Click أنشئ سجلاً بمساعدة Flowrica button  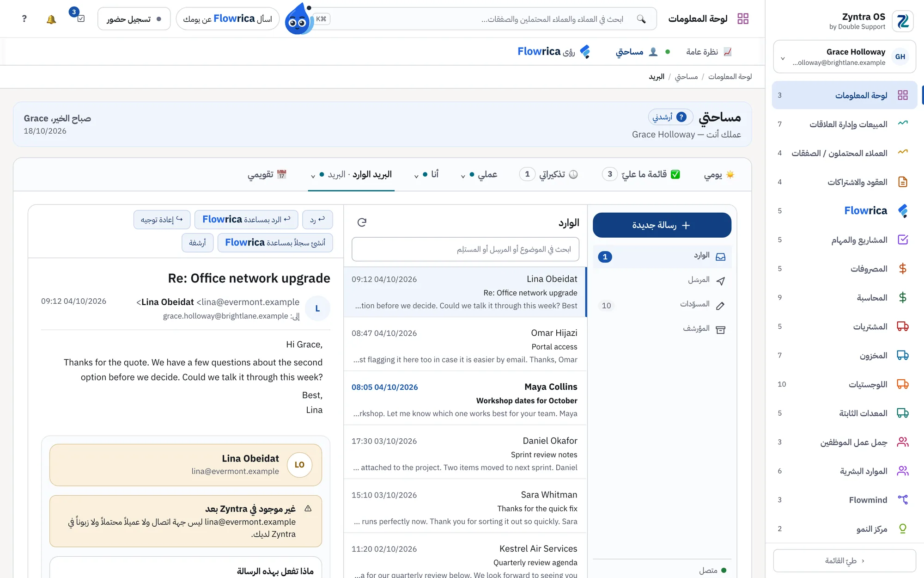[x=275, y=243]
